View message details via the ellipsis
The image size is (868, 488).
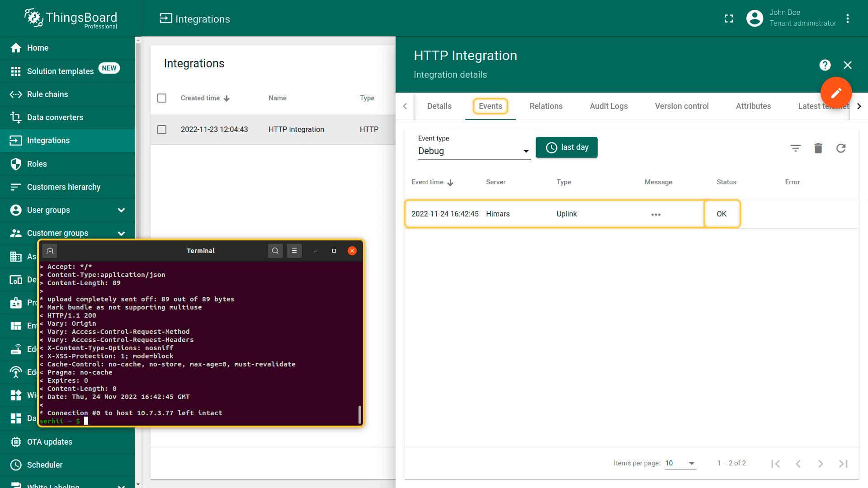pyautogui.click(x=656, y=214)
